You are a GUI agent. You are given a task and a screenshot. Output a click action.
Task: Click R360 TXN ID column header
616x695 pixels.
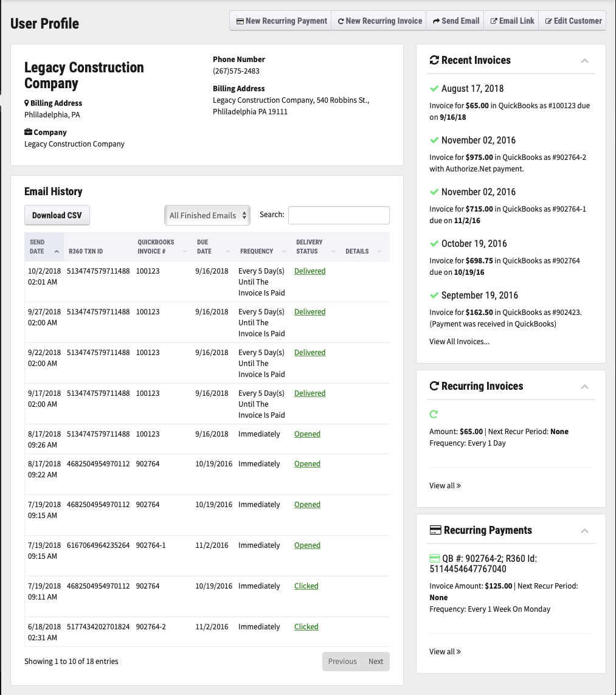(86, 251)
